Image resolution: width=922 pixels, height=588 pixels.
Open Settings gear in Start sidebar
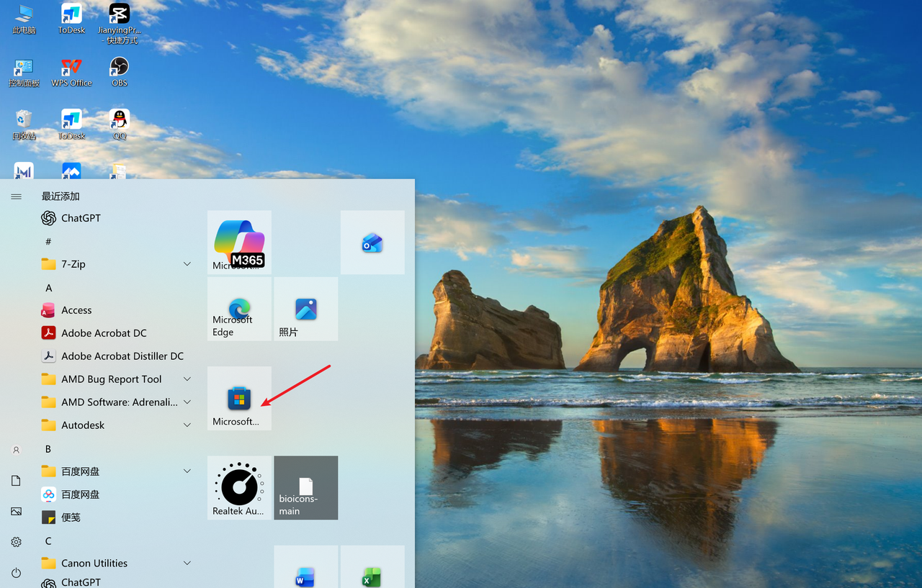pyautogui.click(x=16, y=542)
